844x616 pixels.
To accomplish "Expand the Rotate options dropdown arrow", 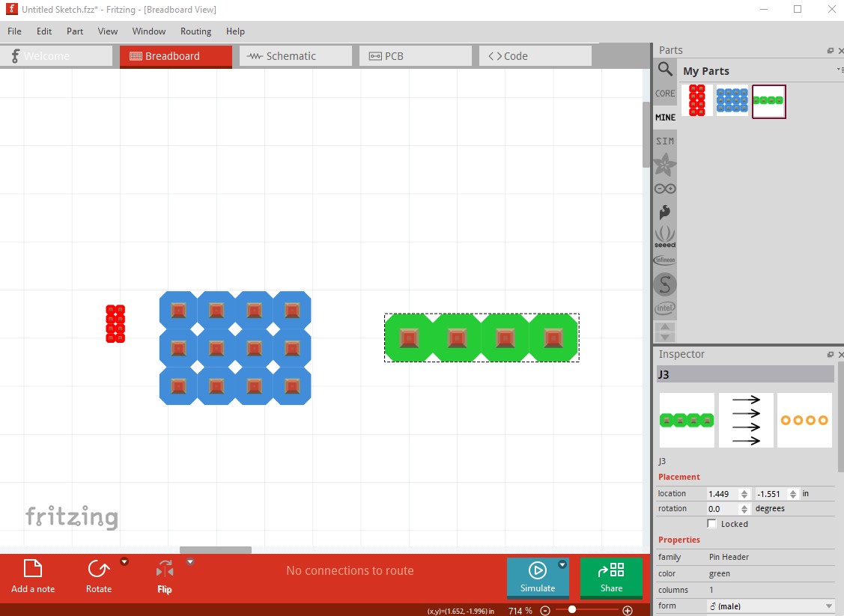I will [x=124, y=561].
